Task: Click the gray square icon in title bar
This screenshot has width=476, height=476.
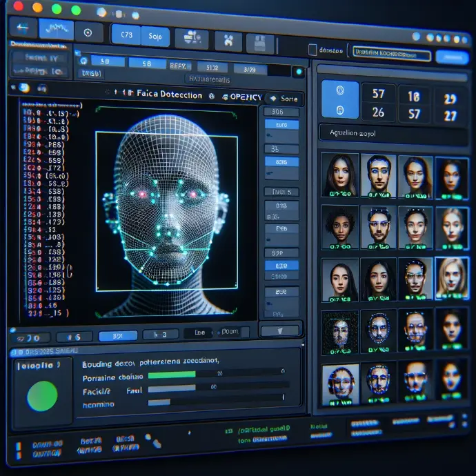Action: 119,14
